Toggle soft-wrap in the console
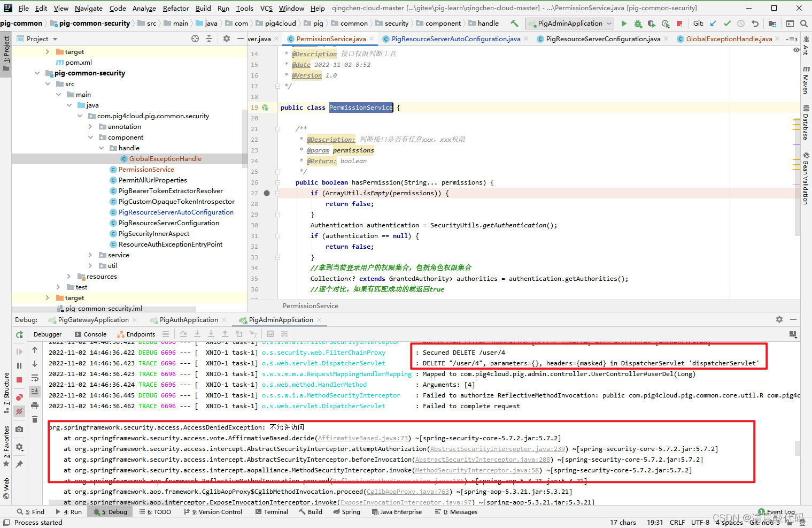 point(35,378)
